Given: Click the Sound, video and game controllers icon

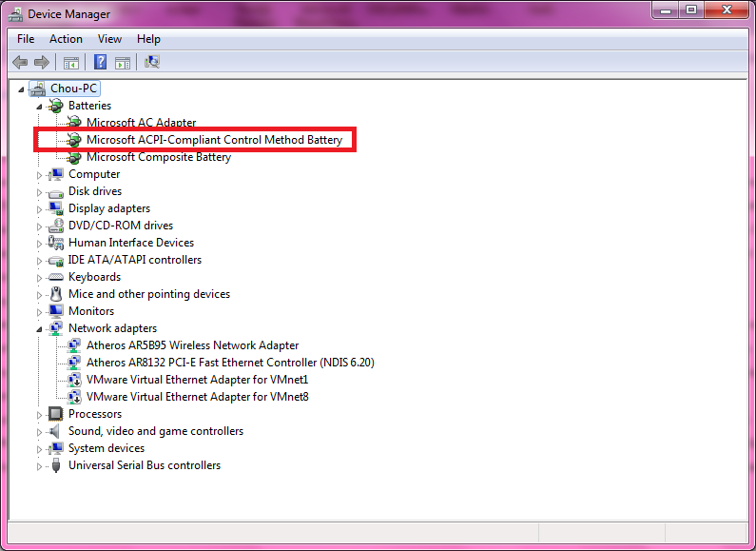Looking at the screenshot, I should tap(55, 431).
